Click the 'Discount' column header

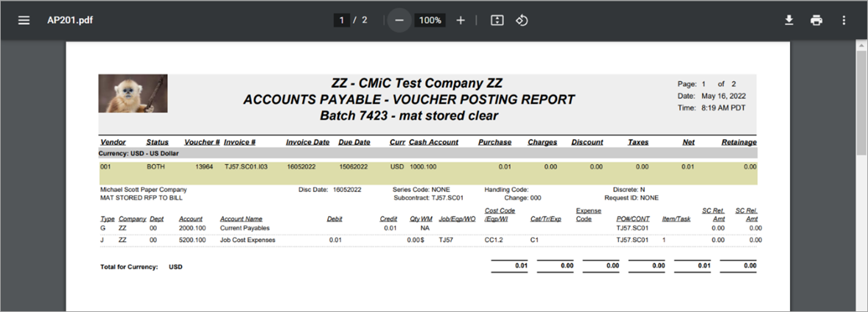click(x=587, y=142)
